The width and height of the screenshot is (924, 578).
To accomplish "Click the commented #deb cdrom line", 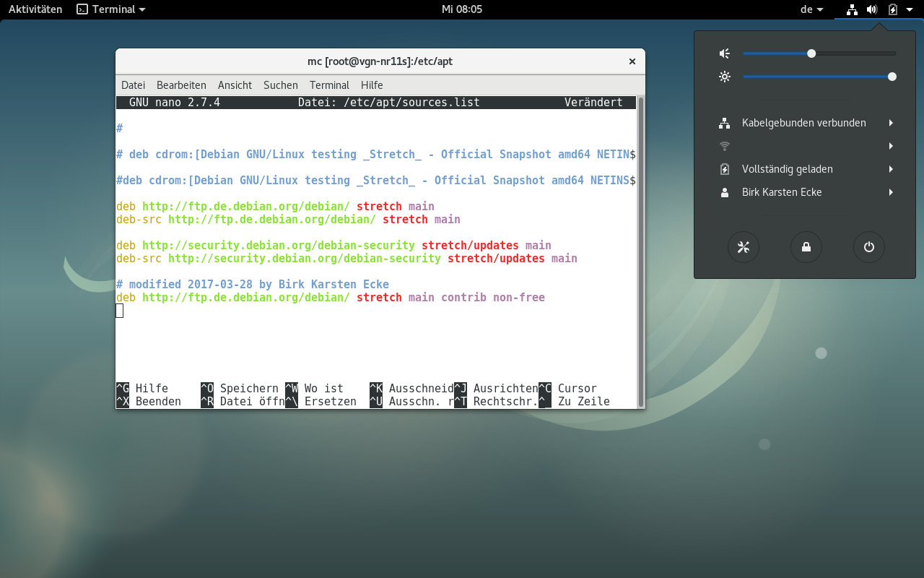I will (x=376, y=181).
